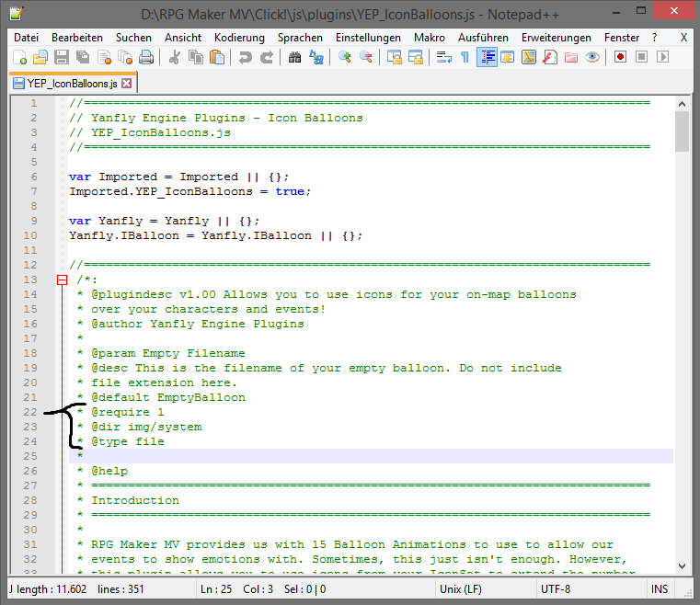Viewport: 700px width, 605px height.
Task: Open Find with the binoculars icon
Action: tap(294, 57)
